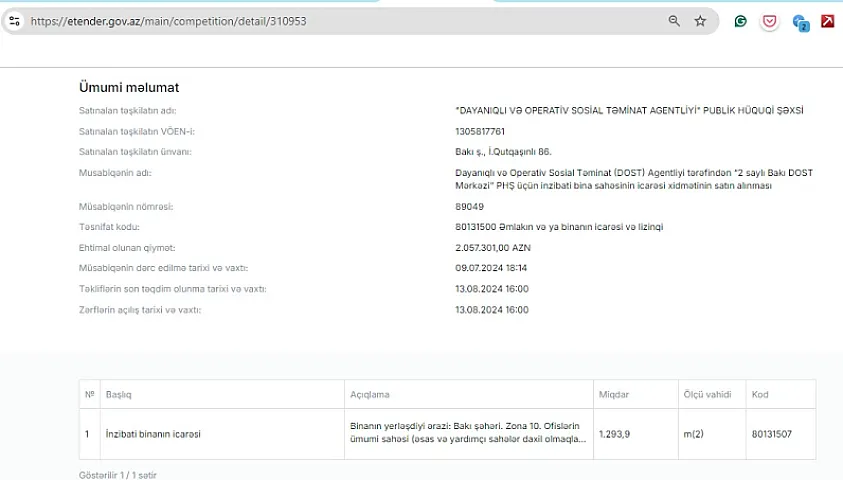The width and height of the screenshot is (843, 480).
Task: Click the Satınalan təşkilatın VÖEN-i label
Action: (x=137, y=131)
